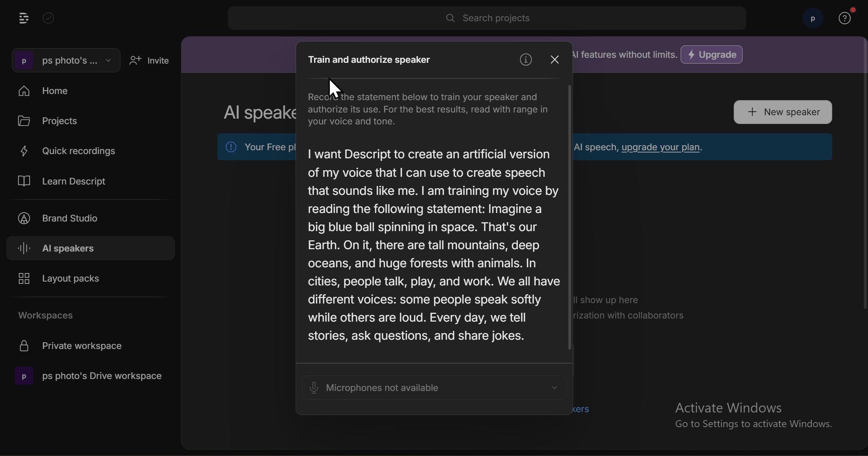This screenshot has width=868, height=456.
Task: Open Layout packs
Action: pos(90,278)
